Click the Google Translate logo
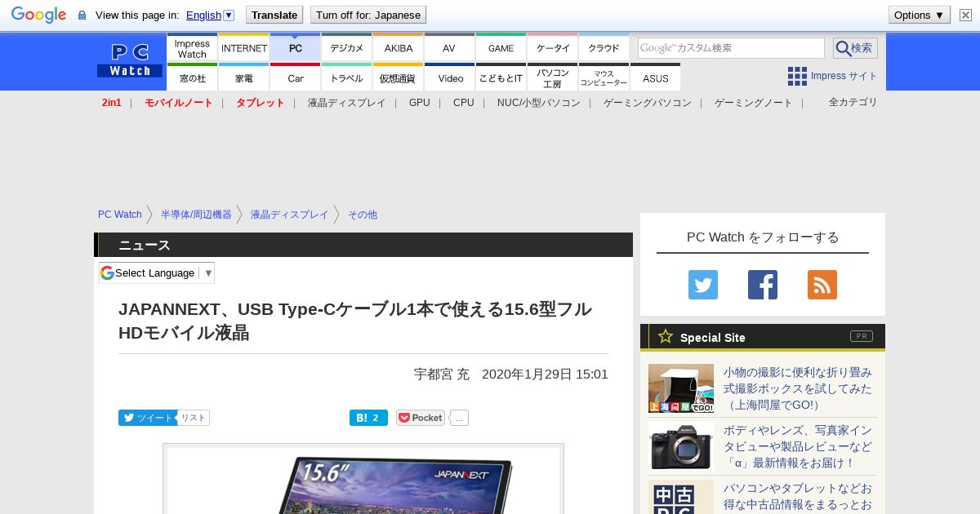 point(38,15)
